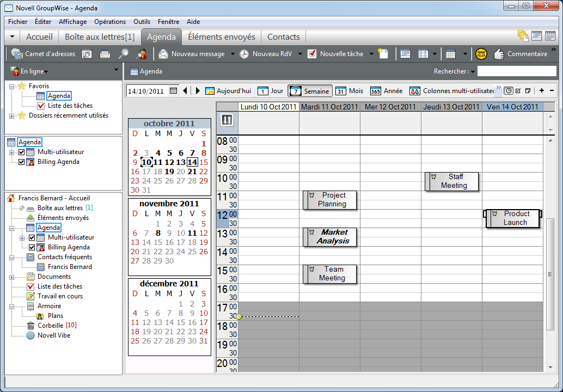Open the Staff Meeting appointment on Thursday
Screen dimensions: 563x392
click(x=452, y=180)
